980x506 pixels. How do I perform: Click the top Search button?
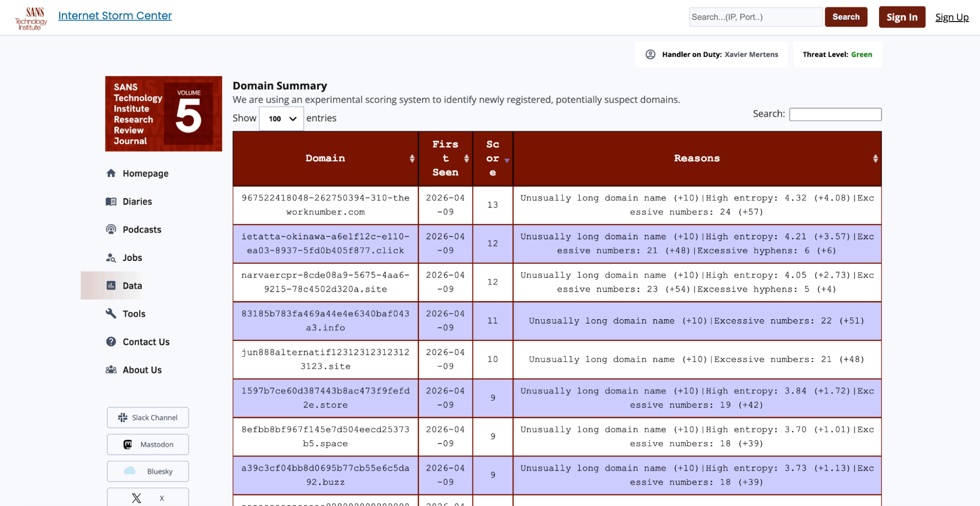point(846,17)
